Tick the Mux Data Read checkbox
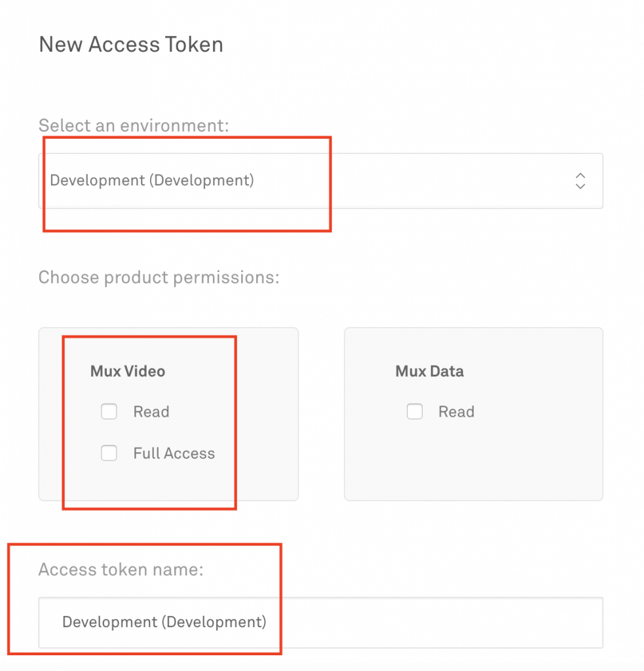 pyautogui.click(x=415, y=412)
